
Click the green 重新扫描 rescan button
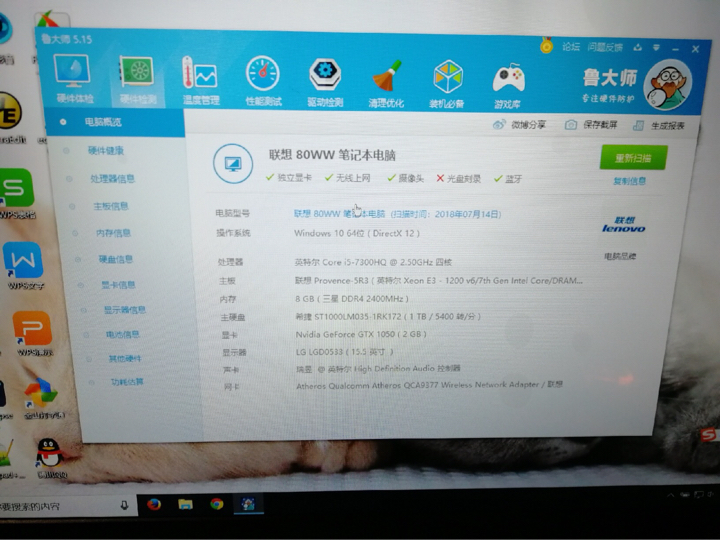[x=633, y=158]
